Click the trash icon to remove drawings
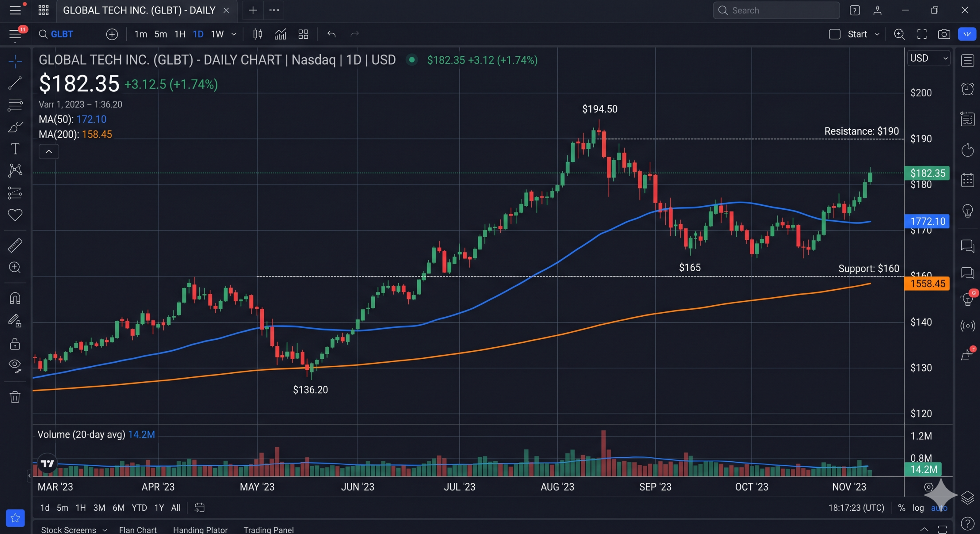The image size is (980, 534). [15, 397]
